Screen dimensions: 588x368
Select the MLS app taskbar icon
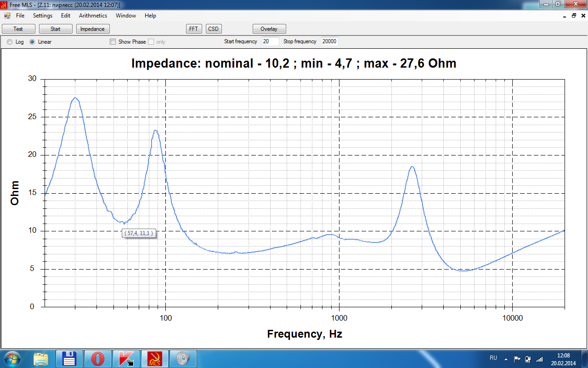155,359
